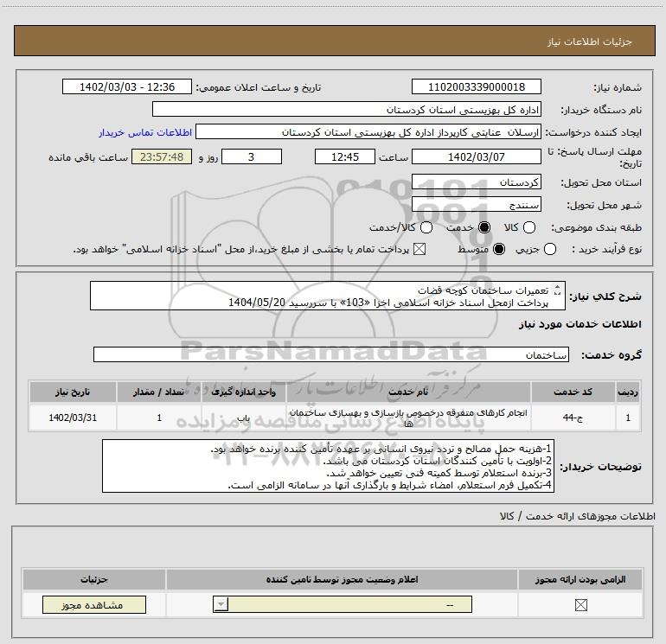Click the request creator name field
666x644 pixels.
[368, 132]
